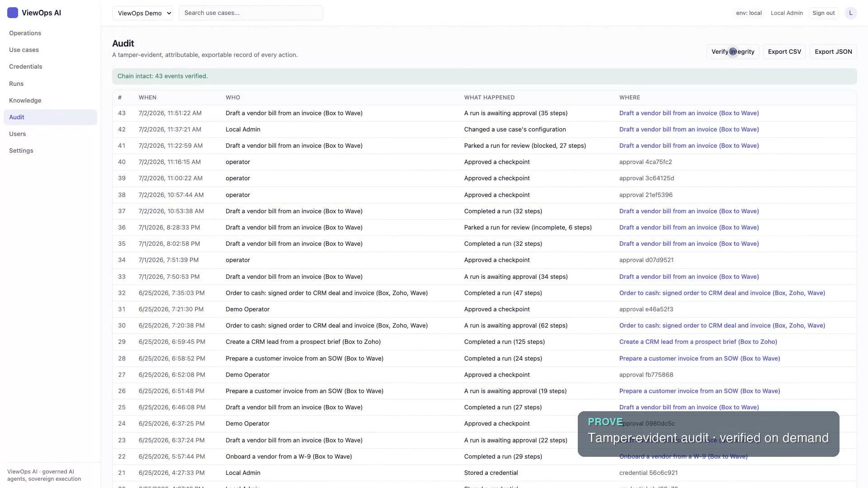The image size is (868, 488).
Task: Click the WHAT HAPPENED column header
Action: (489, 98)
